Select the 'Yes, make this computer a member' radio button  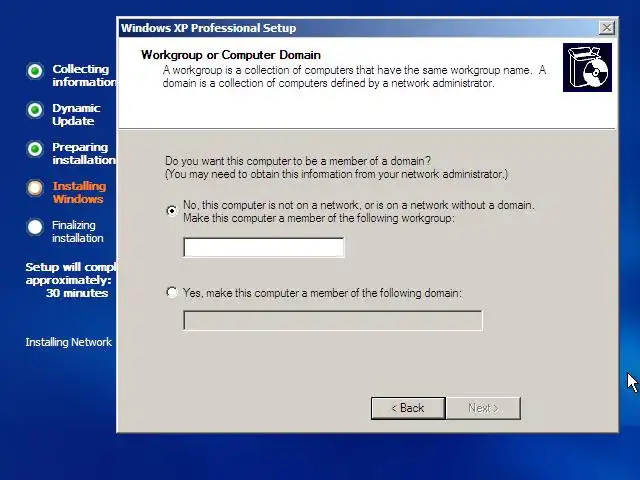(172, 292)
